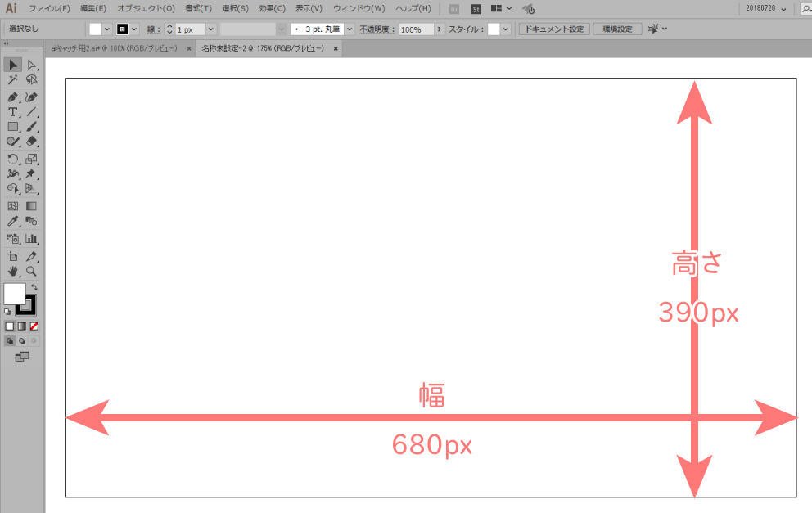Switch to the aキャッチ用2.ai tab

[x=114, y=49]
